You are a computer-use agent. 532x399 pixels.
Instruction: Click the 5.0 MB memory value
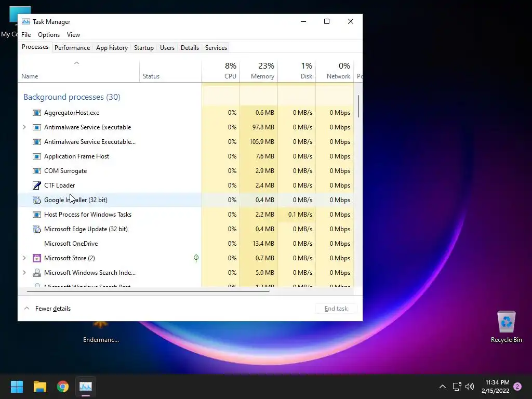[264, 273]
